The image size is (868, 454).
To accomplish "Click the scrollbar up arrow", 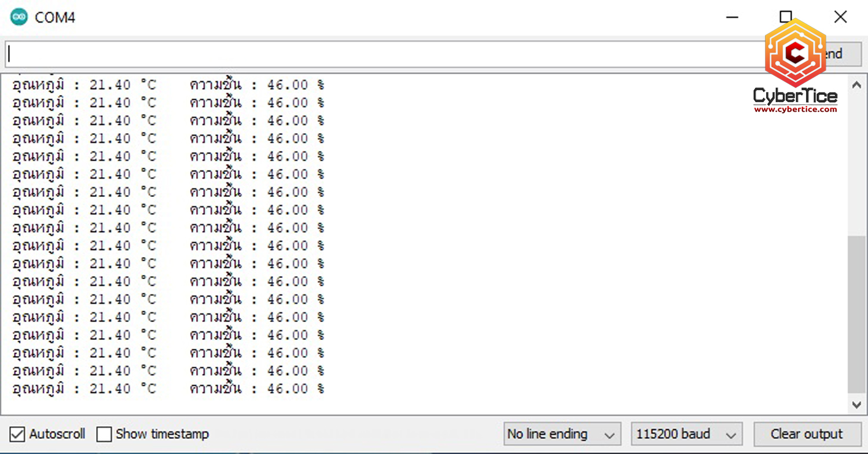I will coord(857,85).
